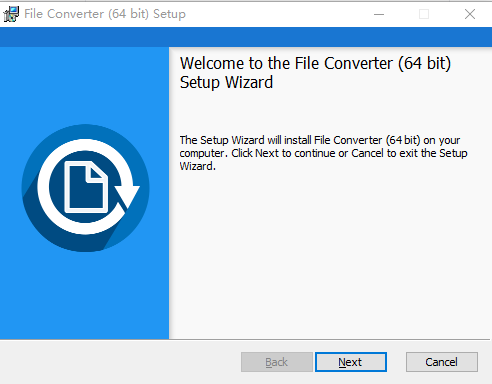The height and width of the screenshot is (384, 492).
Task: Click the light blue sidebar below the logo
Action: [x=85, y=297]
